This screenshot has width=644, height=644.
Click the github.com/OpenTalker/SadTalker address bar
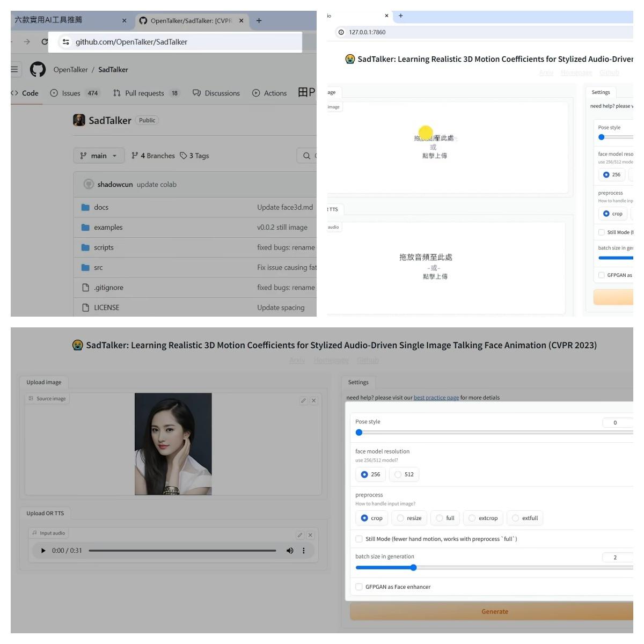click(x=175, y=41)
